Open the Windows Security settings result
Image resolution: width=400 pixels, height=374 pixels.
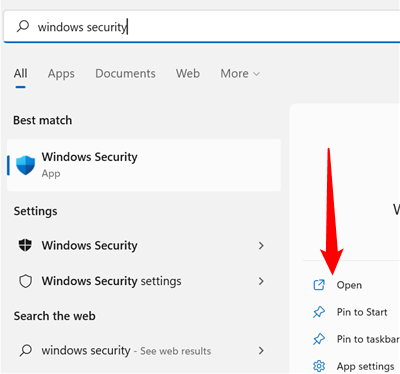pos(144,281)
